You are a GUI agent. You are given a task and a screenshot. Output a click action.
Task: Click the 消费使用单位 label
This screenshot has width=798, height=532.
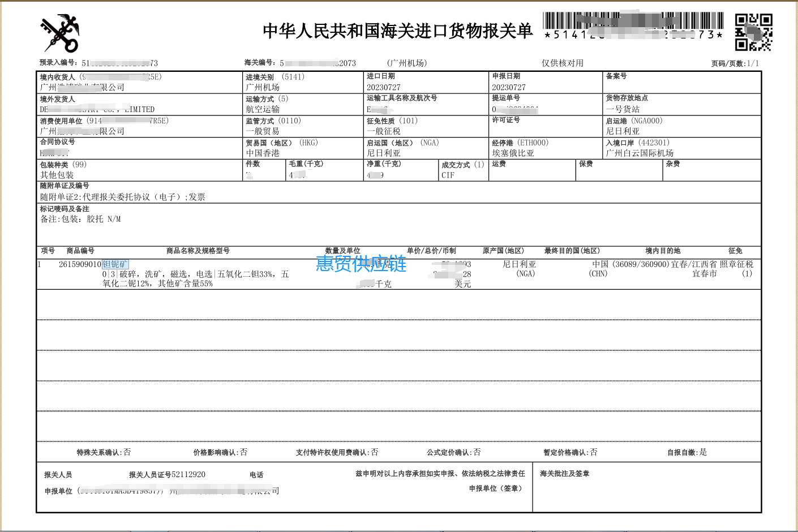[x=61, y=121]
